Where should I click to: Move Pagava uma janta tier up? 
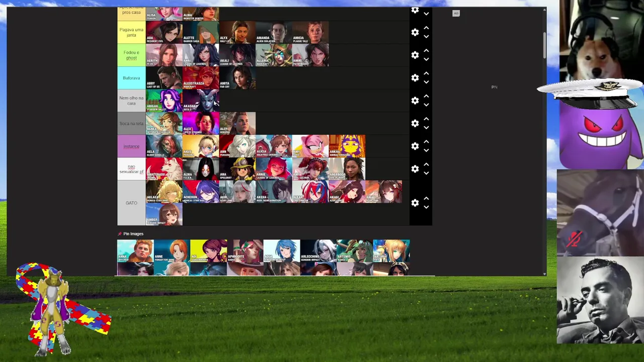(x=426, y=28)
